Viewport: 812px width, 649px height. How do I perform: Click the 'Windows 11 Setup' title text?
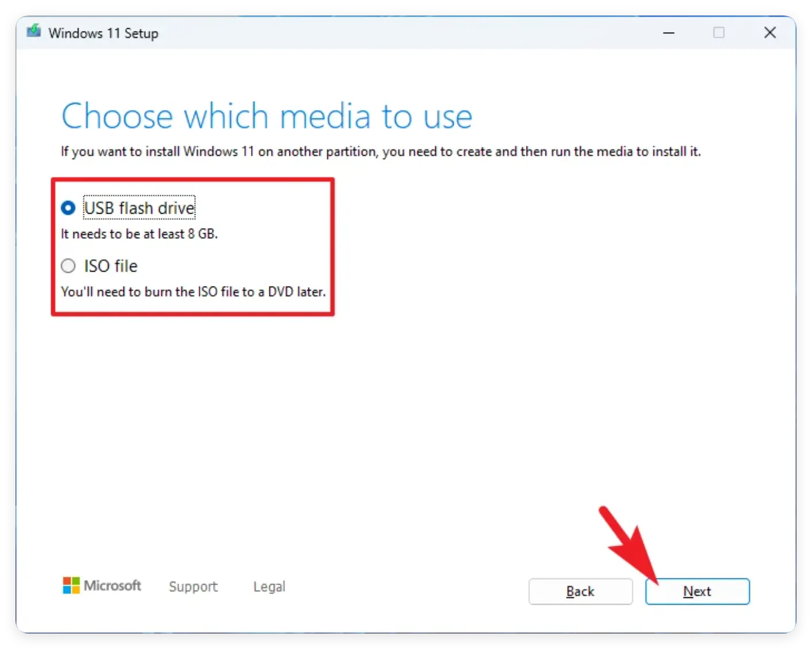tap(103, 33)
